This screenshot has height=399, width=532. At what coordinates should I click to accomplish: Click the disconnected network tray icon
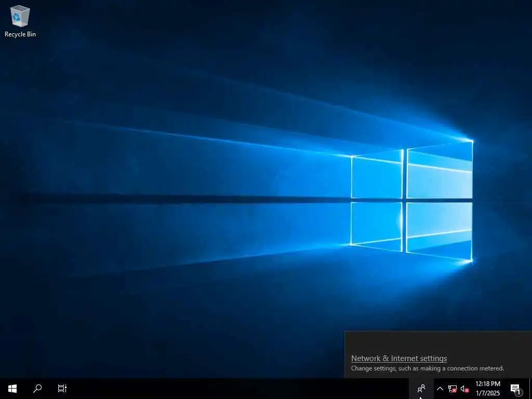click(x=453, y=389)
